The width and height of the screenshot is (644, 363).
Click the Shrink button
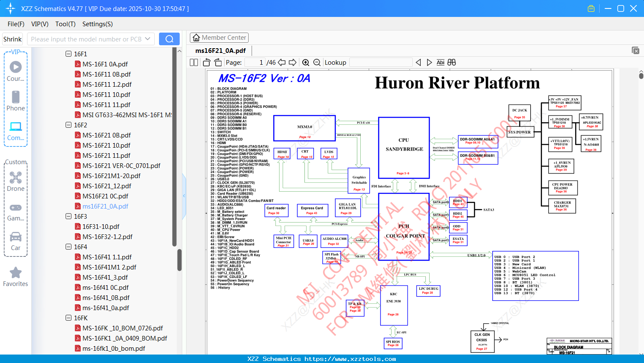point(12,39)
